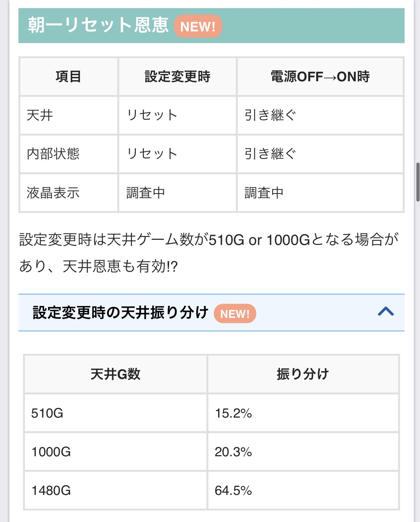Click 引き継ぐ in the 内部状態 row
420x522 pixels.
(270, 154)
